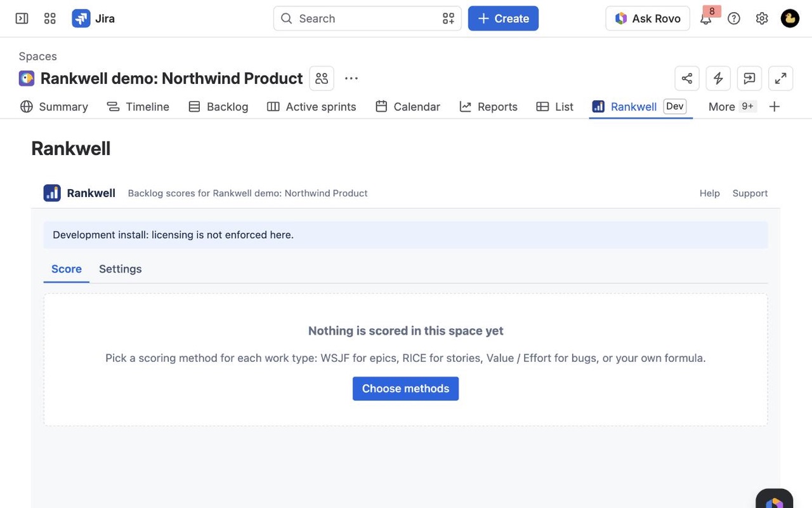The height and width of the screenshot is (508, 812).
Task: Add a new tab with plus icon
Action: coord(775,107)
